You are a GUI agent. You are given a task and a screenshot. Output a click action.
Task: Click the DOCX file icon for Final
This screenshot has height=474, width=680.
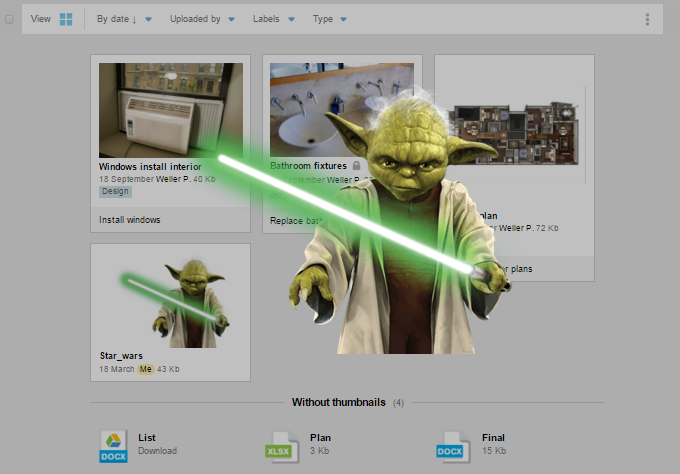pyautogui.click(x=453, y=447)
